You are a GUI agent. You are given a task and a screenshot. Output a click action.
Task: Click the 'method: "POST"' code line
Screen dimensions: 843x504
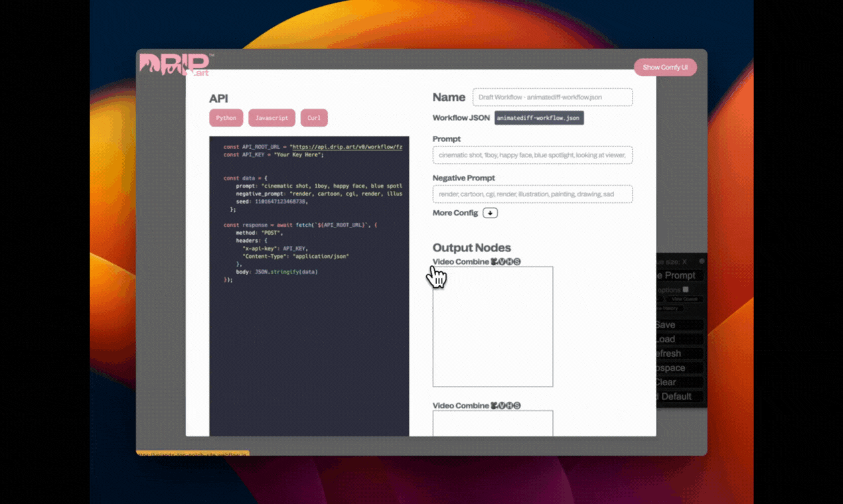(x=260, y=233)
